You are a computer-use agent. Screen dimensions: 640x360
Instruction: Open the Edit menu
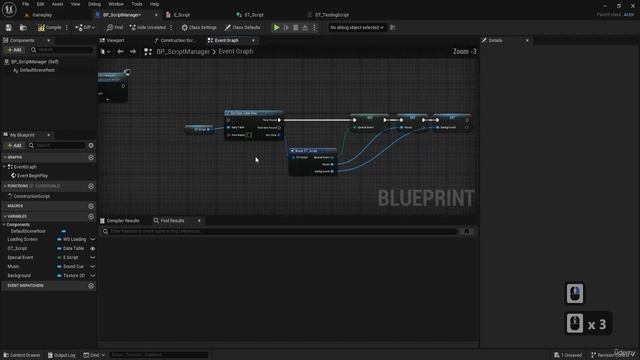40,4
